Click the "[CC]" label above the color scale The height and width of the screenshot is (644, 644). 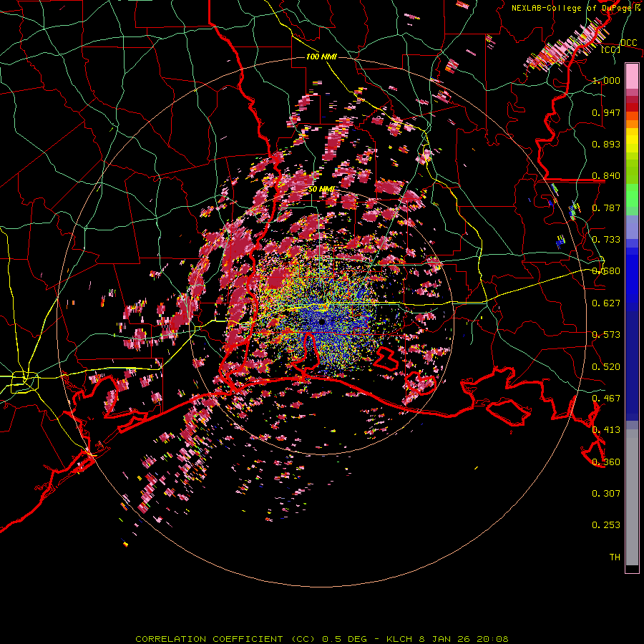[610, 49]
